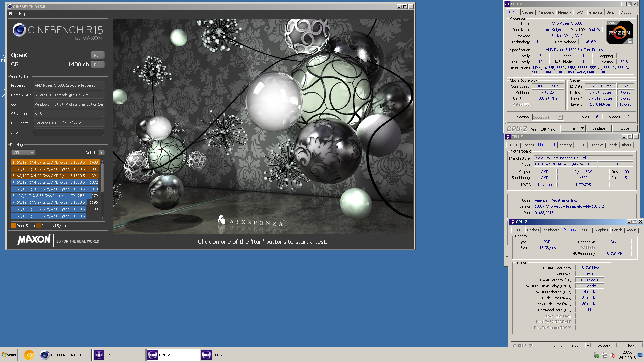Select ranking entry 8 scoring 1189
Viewport: 644px width, 362px height.
point(55,209)
